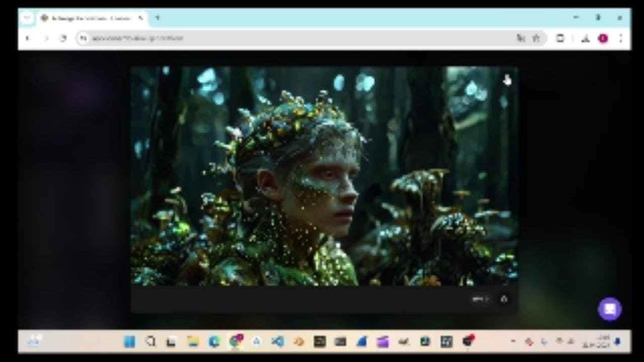Click the downloads icon in browser toolbar
644x362 pixels.
tap(585, 38)
